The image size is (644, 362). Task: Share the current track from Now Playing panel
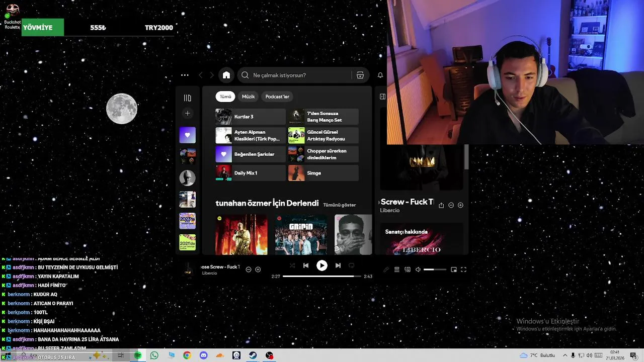pos(441,205)
